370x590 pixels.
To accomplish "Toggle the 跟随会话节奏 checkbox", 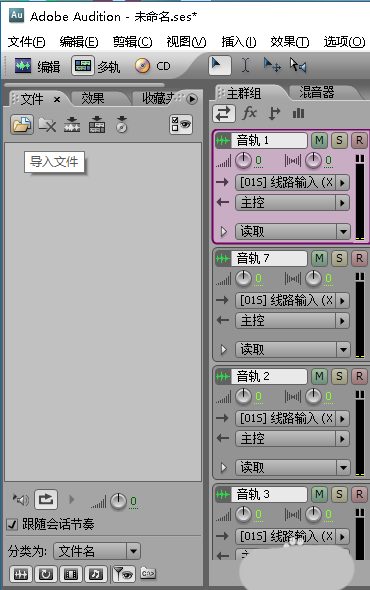I will click(12, 524).
